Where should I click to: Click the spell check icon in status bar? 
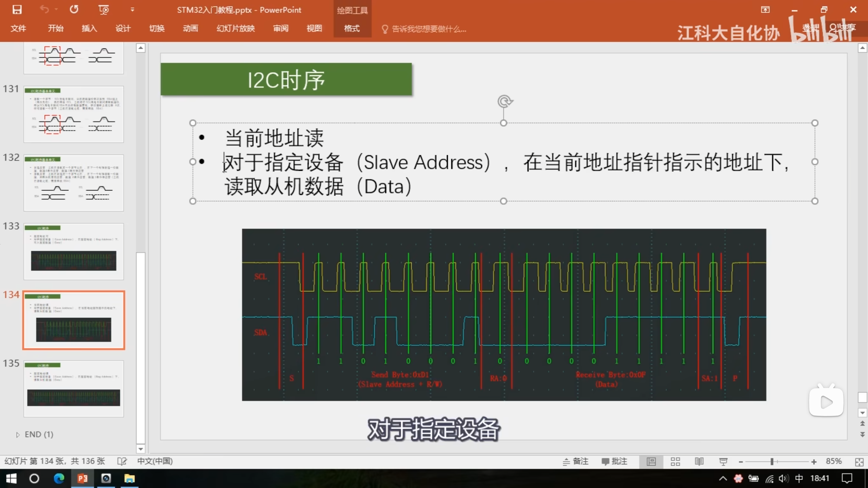click(x=122, y=461)
